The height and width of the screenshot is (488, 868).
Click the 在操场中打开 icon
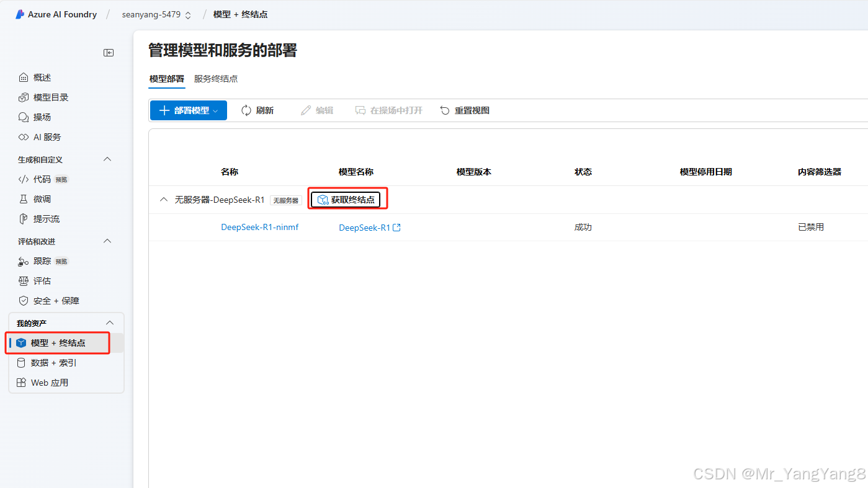point(360,110)
